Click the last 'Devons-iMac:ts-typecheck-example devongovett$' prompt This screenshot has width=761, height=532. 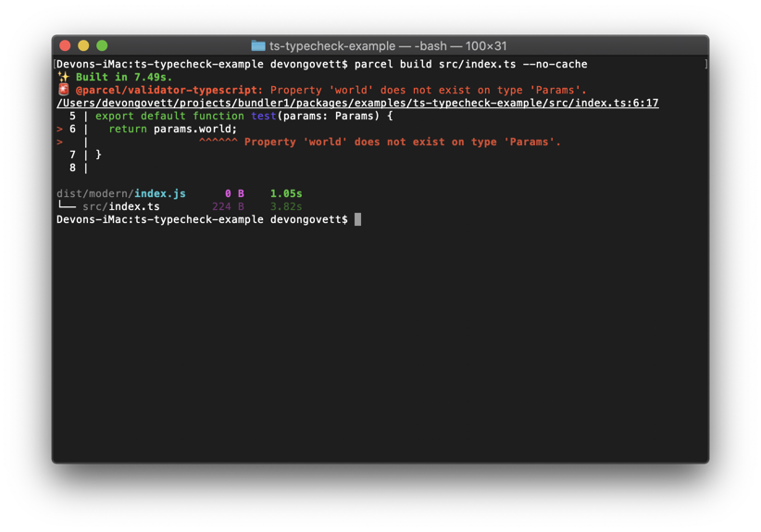point(202,219)
